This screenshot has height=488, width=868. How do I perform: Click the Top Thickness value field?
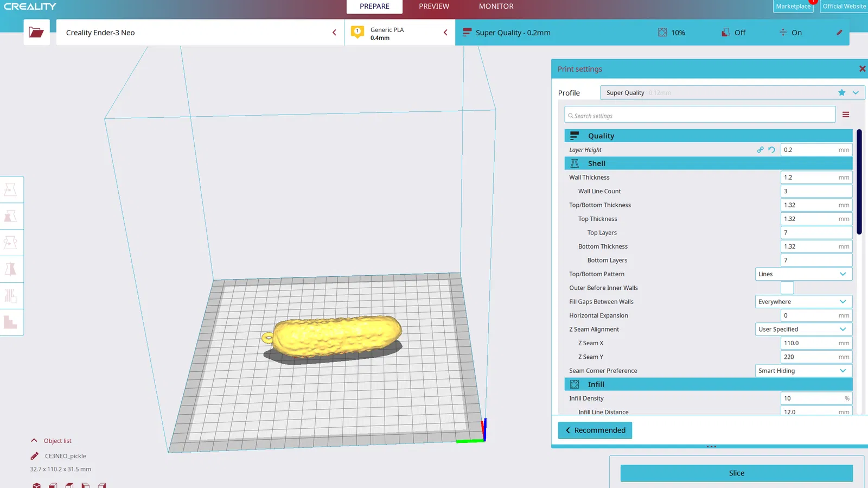[816, 219]
